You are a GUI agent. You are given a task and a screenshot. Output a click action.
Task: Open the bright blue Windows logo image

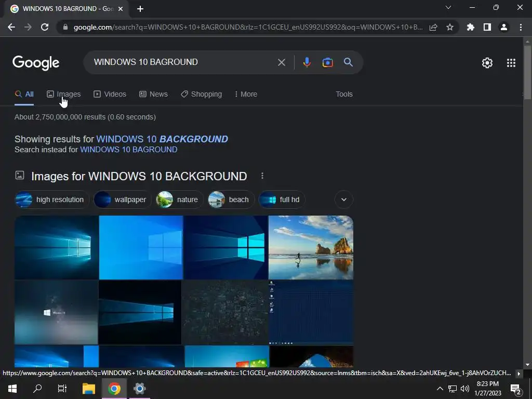coord(141,247)
